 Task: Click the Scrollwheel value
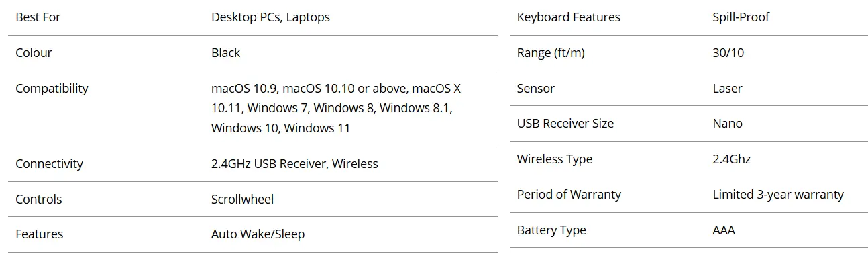[x=242, y=200]
